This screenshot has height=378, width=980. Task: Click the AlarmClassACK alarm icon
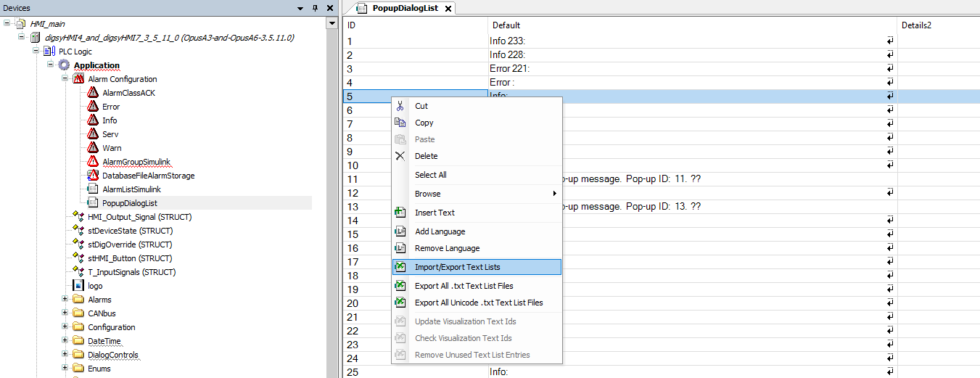[x=92, y=93]
